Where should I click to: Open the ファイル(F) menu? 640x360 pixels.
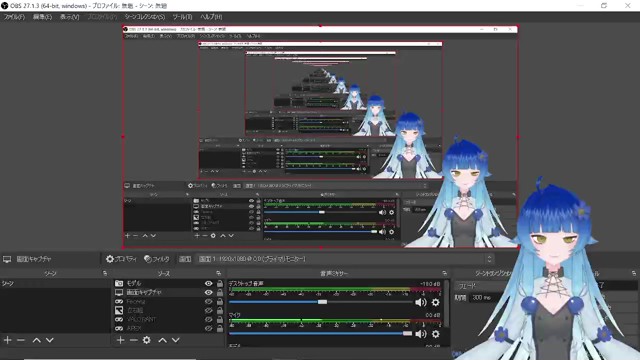(x=14, y=17)
